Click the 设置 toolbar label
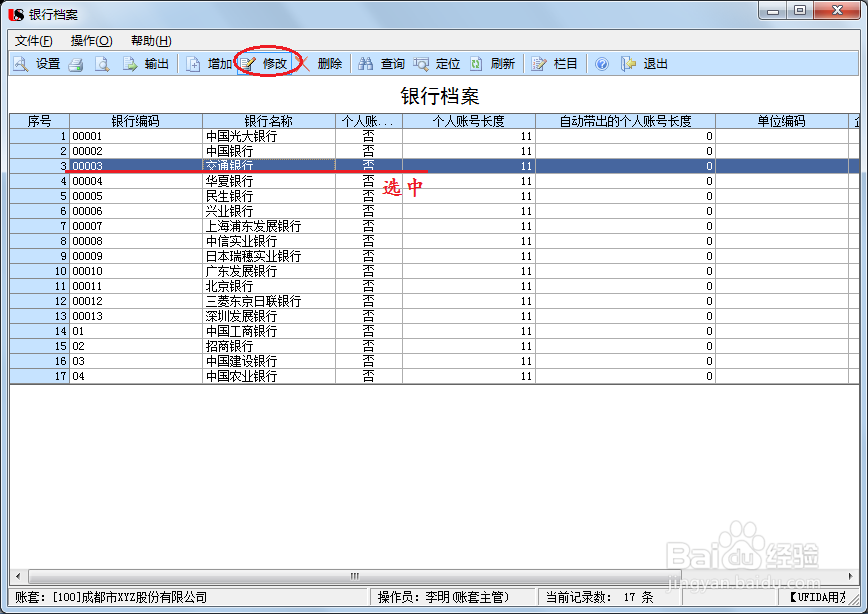Viewport: 868px width, 614px height. [x=48, y=64]
